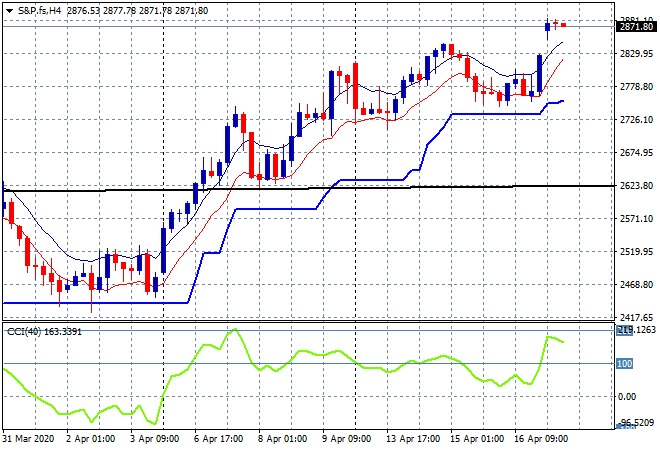
Task: Click the 2519.95 price axis label
Action: [x=636, y=252]
